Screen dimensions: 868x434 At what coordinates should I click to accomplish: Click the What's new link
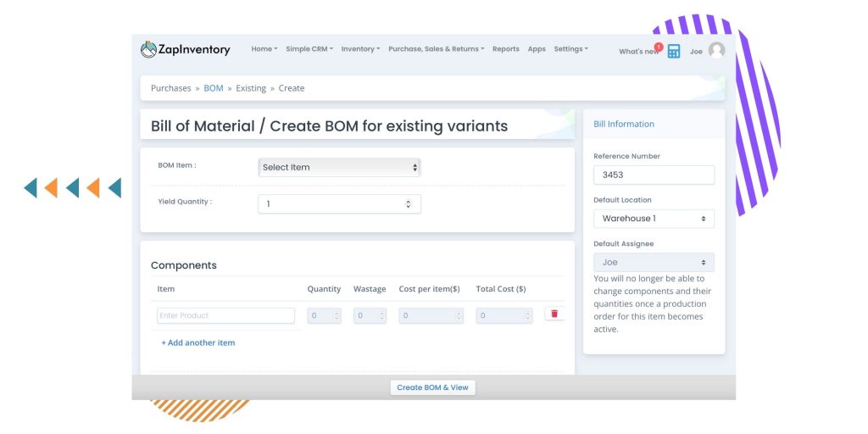[638, 52]
